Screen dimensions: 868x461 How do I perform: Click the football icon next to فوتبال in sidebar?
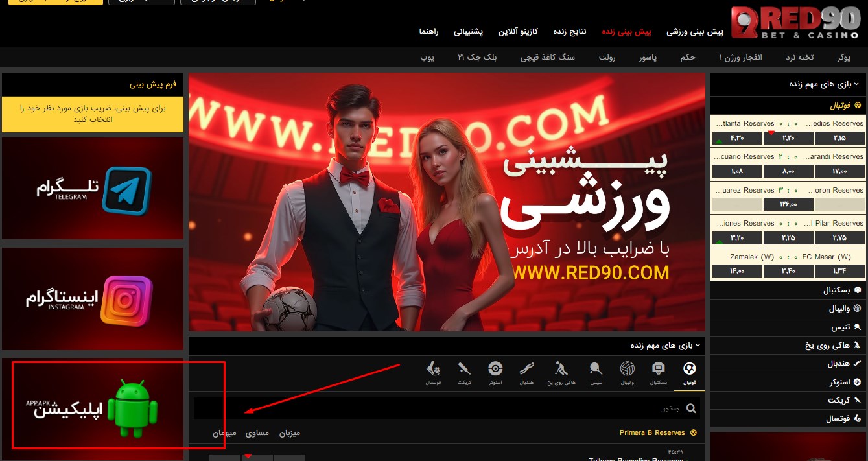(858, 105)
